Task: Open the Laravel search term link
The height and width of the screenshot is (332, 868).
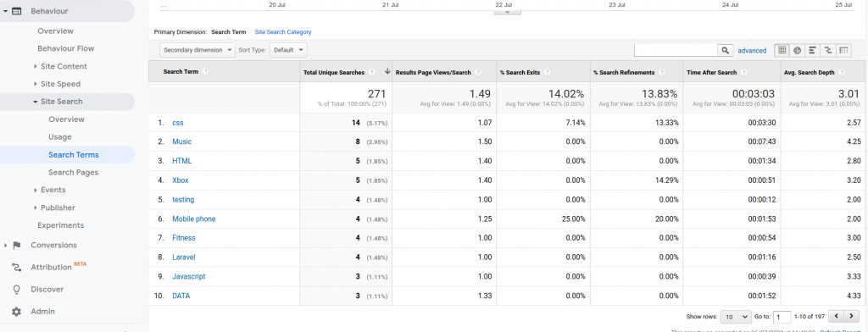Action: pos(184,257)
